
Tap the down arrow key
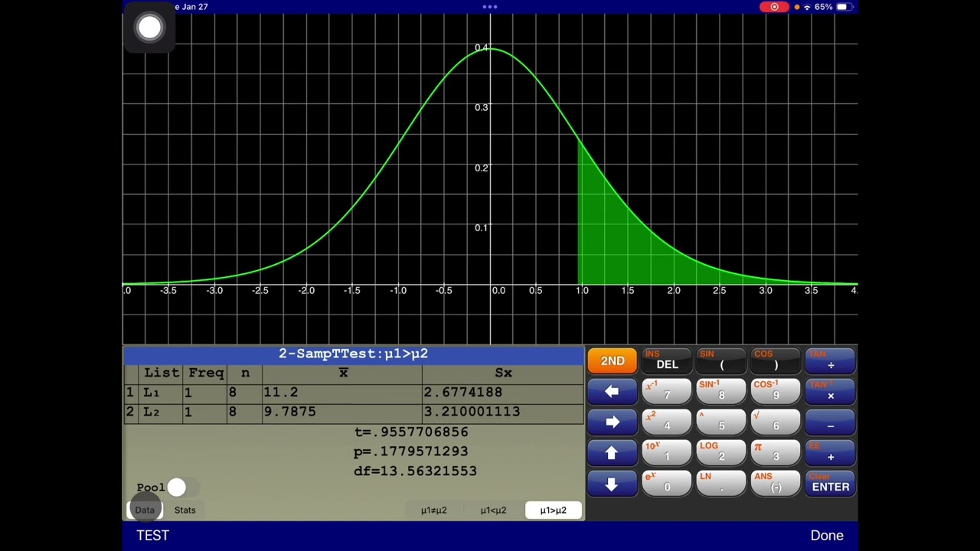click(612, 484)
